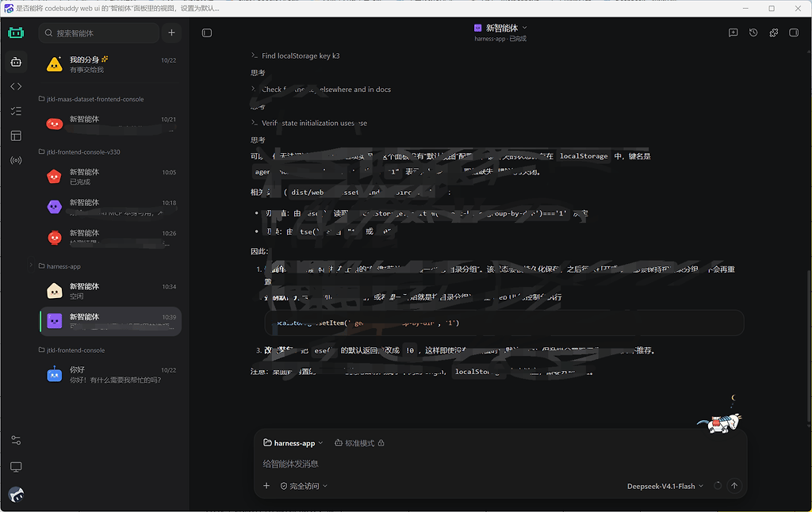Open idle 新智能体 conversation from 10:34
Image resolution: width=812 pixels, height=512 pixels.
(x=110, y=290)
